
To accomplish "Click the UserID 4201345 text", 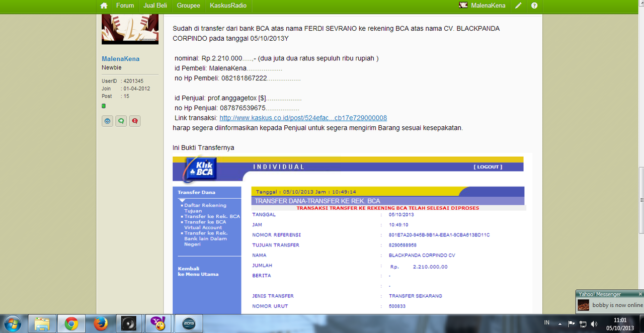I will pyautogui.click(x=122, y=81).
